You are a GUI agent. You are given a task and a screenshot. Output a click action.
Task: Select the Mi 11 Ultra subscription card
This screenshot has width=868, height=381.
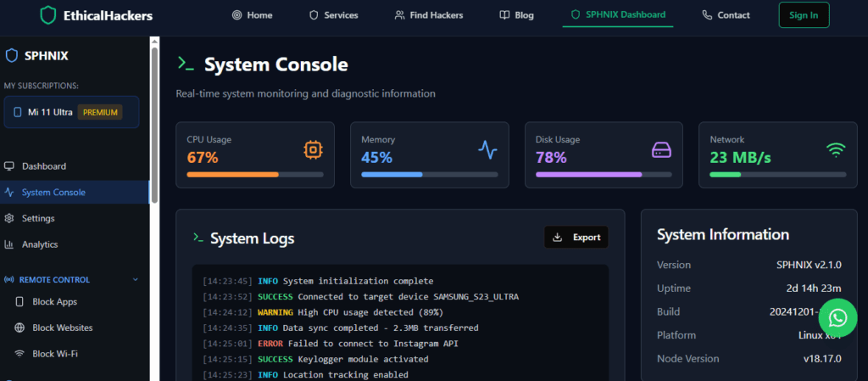coord(71,112)
